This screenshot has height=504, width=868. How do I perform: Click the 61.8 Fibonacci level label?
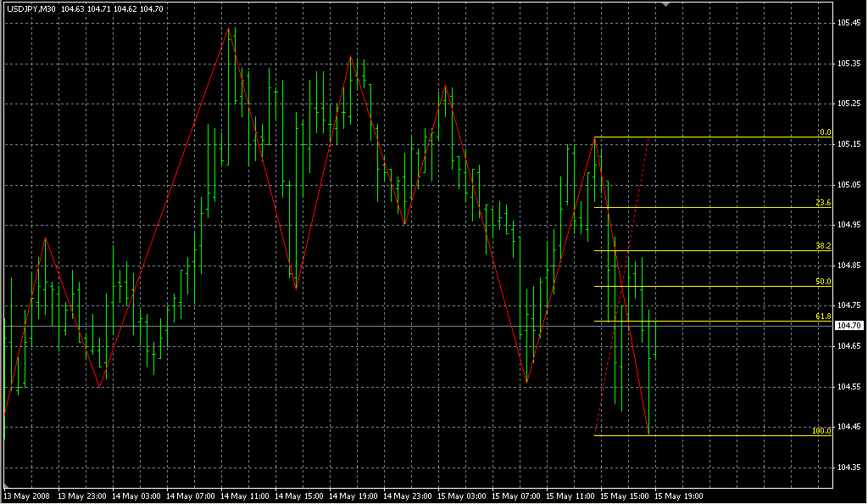tap(822, 316)
